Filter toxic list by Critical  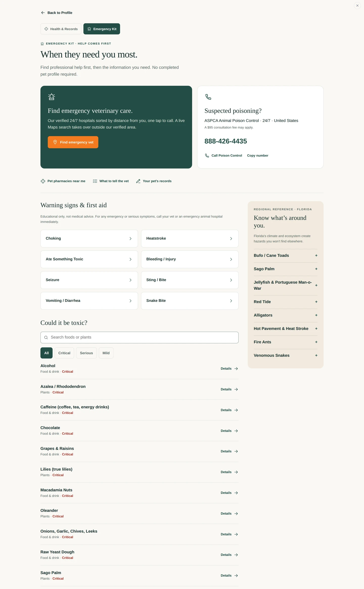64,353
